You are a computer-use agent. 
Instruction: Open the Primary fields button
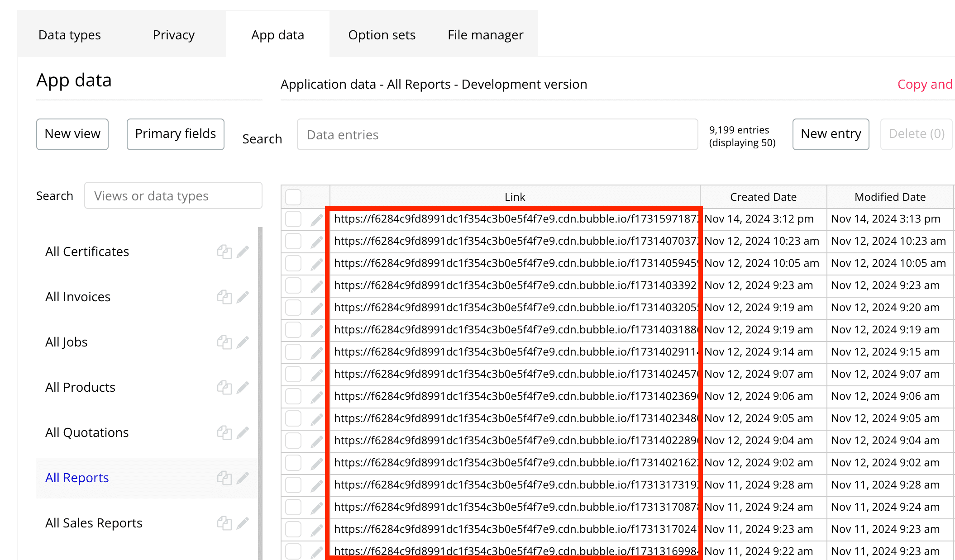tap(175, 134)
